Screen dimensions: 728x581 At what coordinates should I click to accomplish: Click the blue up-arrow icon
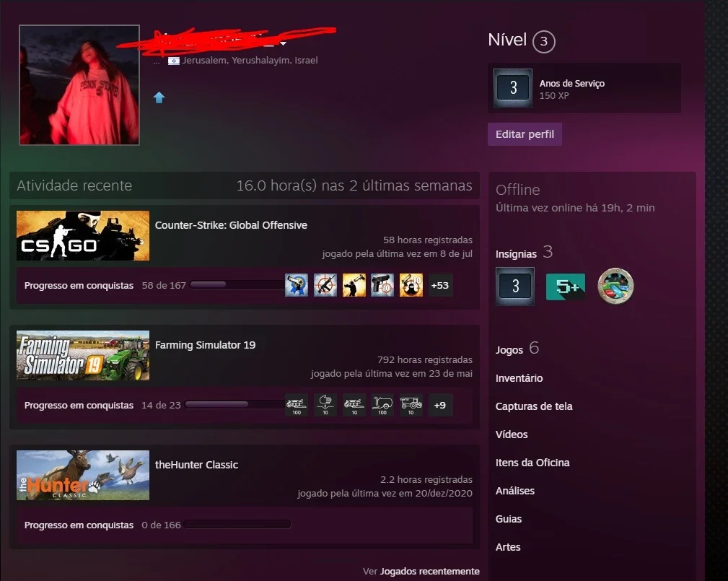(159, 97)
